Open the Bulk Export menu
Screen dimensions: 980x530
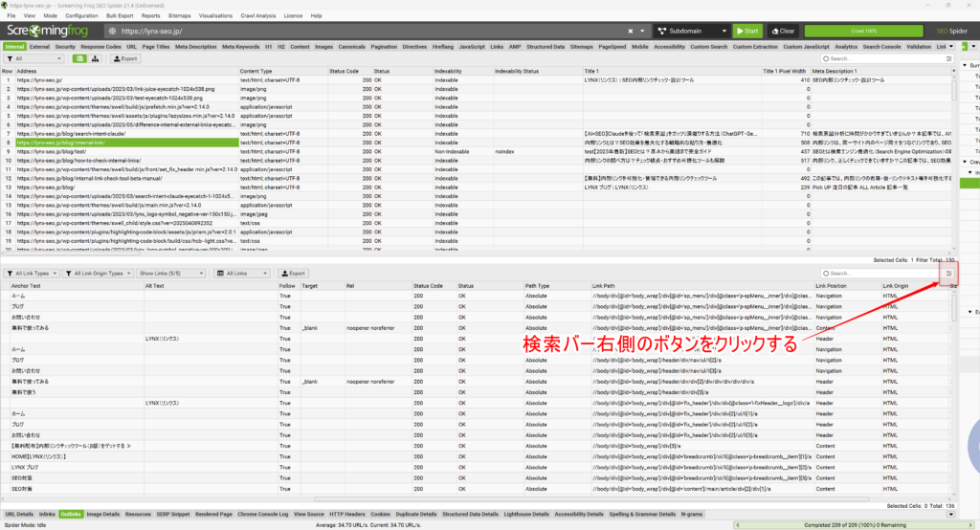pyautogui.click(x=119, y=16)
